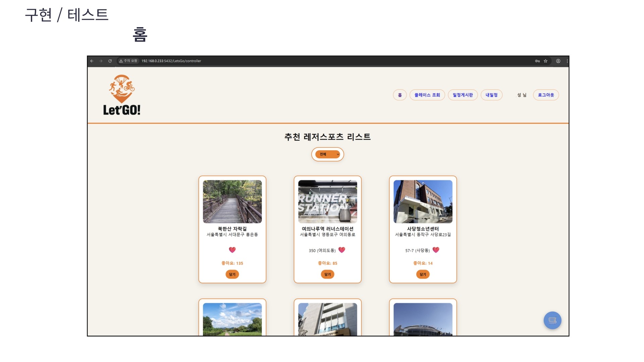Click 담기 on the 북한산 자락길 card

[x=232, y=274]
